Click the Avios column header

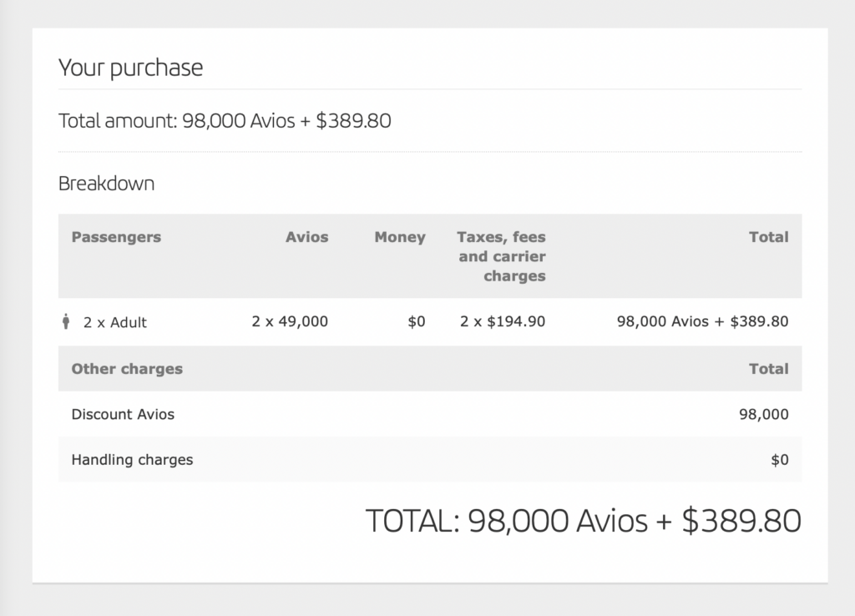[x=306, y=237]
